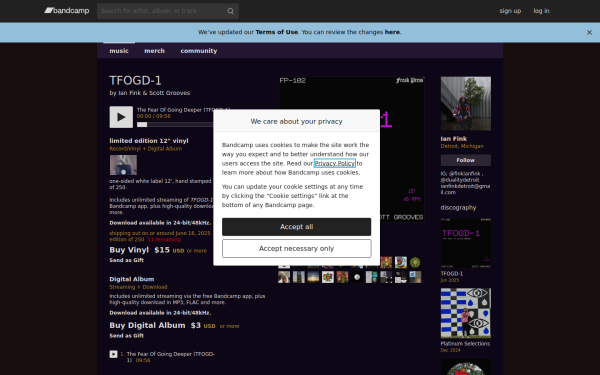Open Platinum Selections album cover
Screen dimensions: 600x375
click(465, 313)
